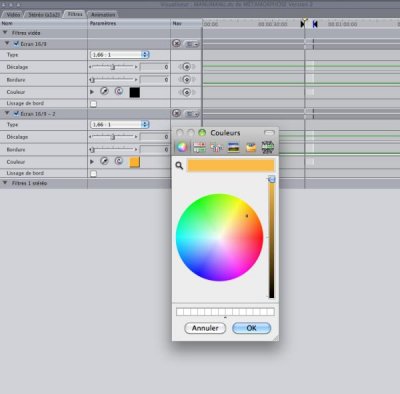Click the first Décalage value field
This screenshot has height=394, width=400.
click(155, 67)
